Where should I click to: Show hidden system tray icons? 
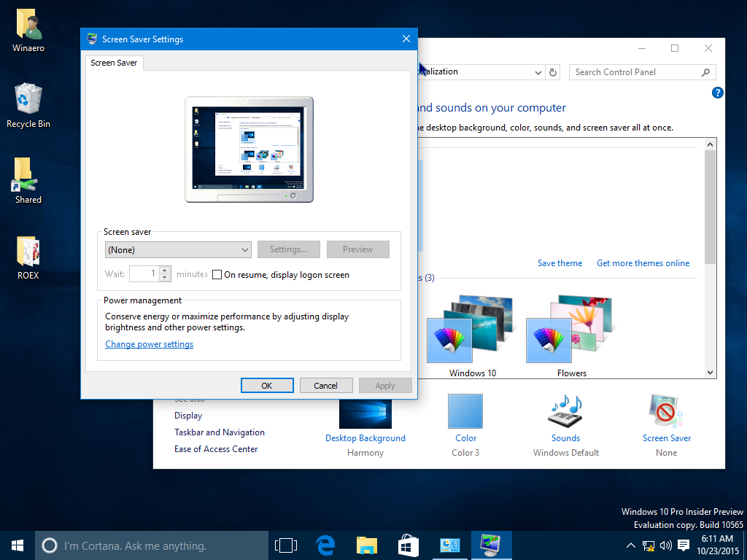pyautogui.click(x=630, y=545)
